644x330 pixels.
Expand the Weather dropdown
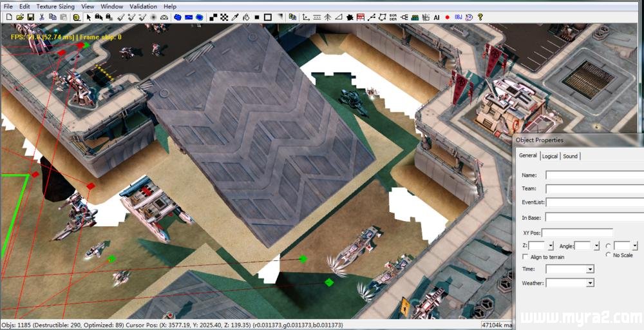tap(590, 283)
